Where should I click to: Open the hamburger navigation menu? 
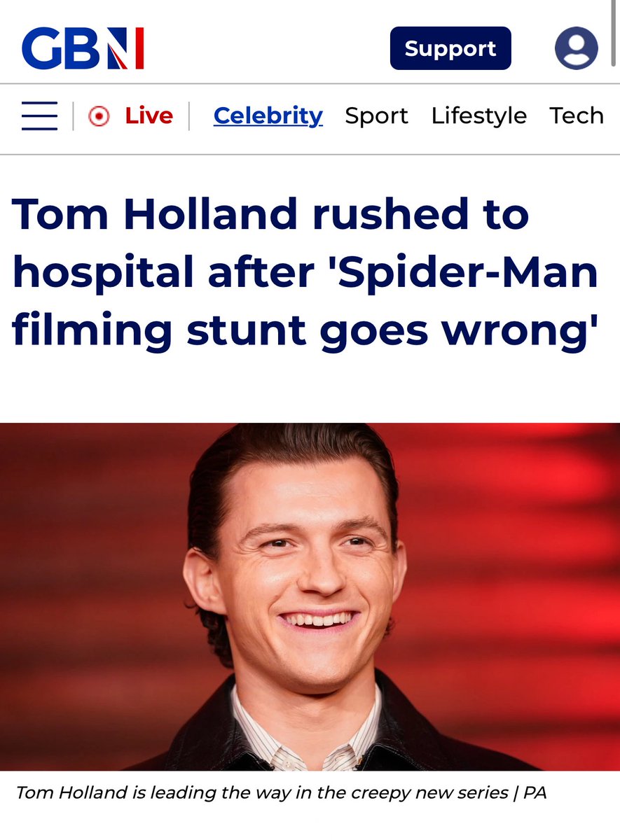[x=39, y=115]
